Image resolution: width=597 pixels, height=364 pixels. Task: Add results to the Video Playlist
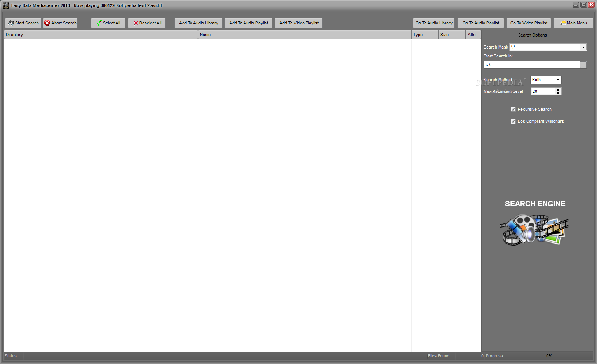pos(299,23)
